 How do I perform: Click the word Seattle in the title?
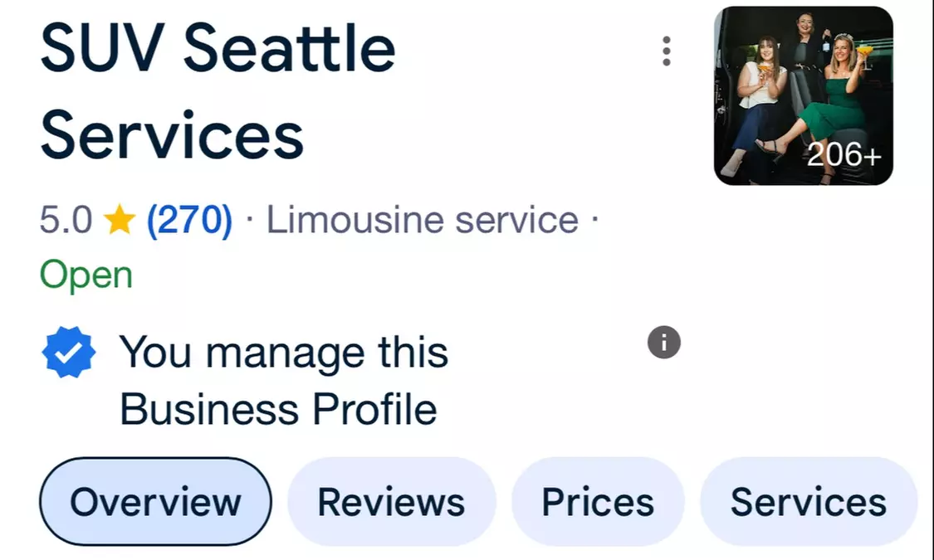[289, 48]
